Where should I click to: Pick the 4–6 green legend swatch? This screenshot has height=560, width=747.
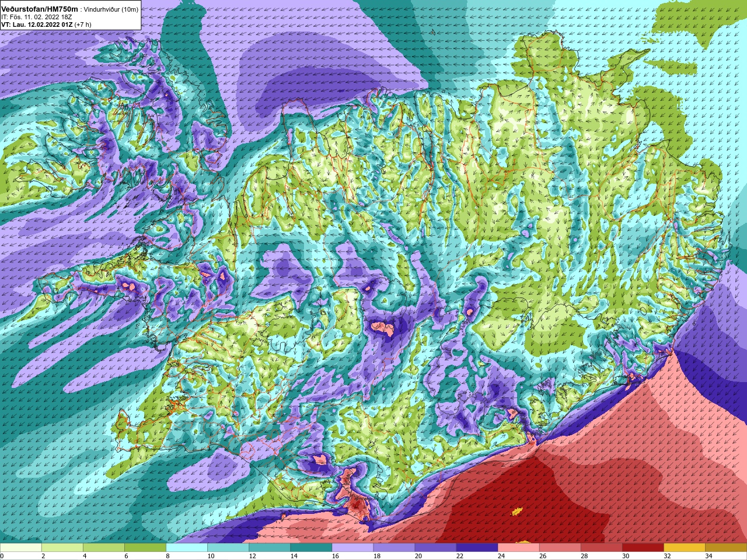104,548
